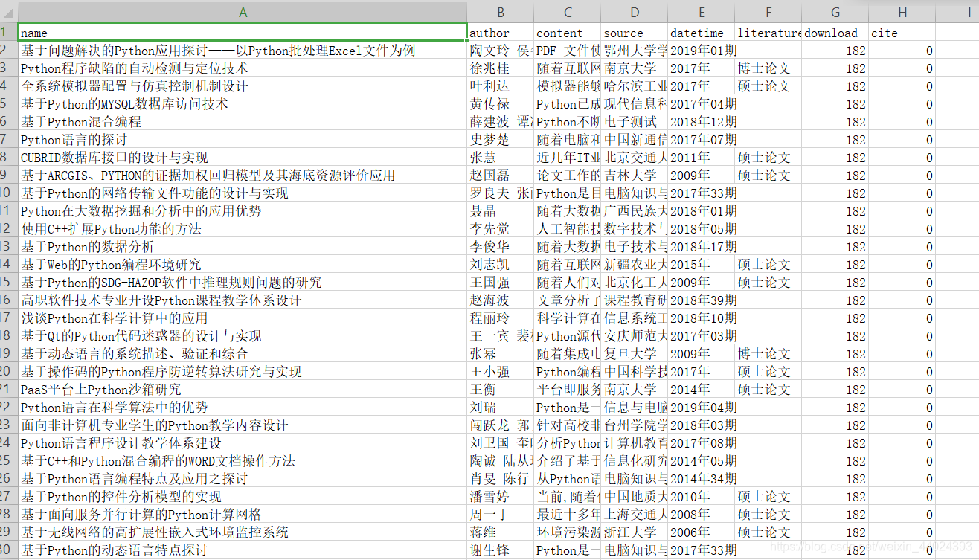
Task: Select datetime cell "2014年34期"
Action: click(702, 479)
